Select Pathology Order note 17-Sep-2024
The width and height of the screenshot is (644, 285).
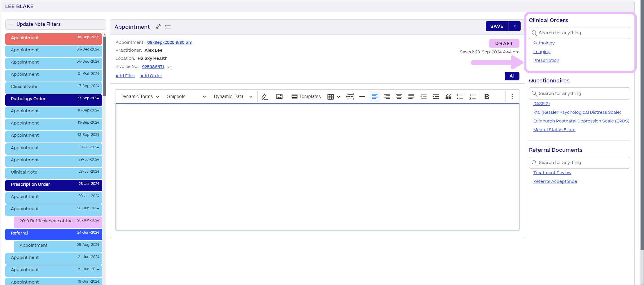click(54, 100)
